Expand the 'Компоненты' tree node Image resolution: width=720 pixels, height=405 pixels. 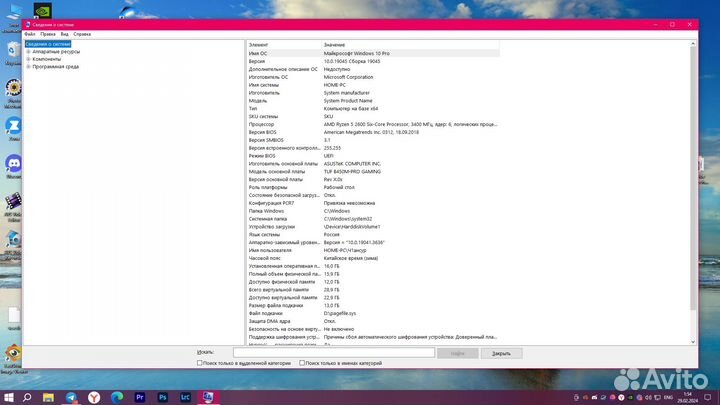point(28,59)
